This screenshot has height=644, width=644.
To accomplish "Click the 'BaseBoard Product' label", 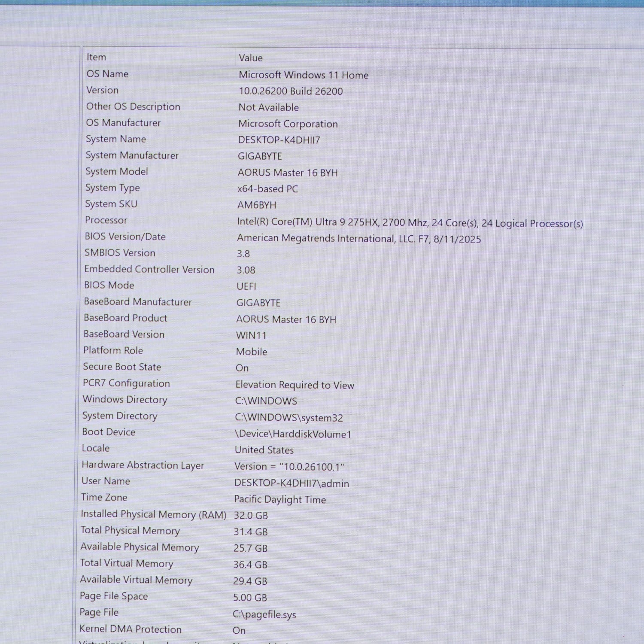I will click(125, 318).
